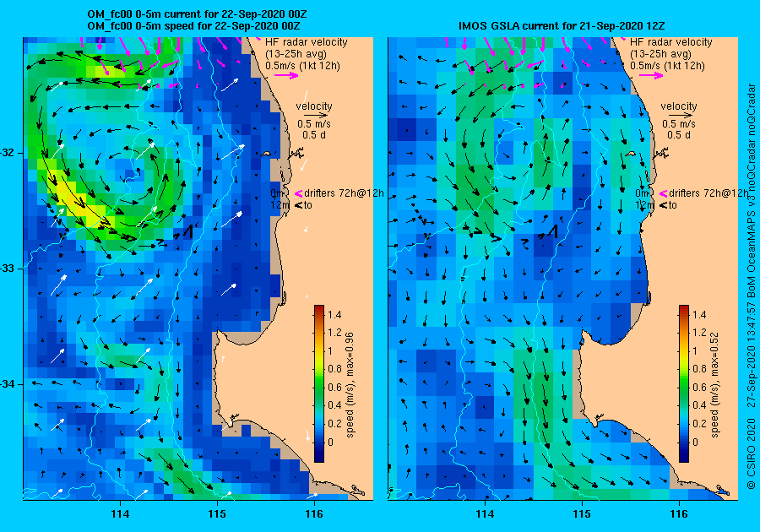760x532 pixels.
Task: Select the 'OM_fc00 0-5m current for 22-Sep-2020 00Z' title
Action: pyautogui.click(x=197, y=14)
